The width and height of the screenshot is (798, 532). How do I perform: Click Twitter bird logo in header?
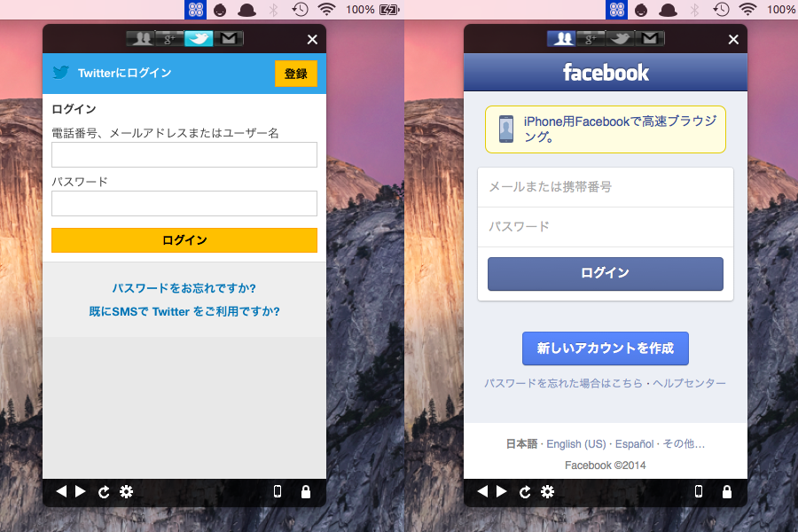coord(61,73)
